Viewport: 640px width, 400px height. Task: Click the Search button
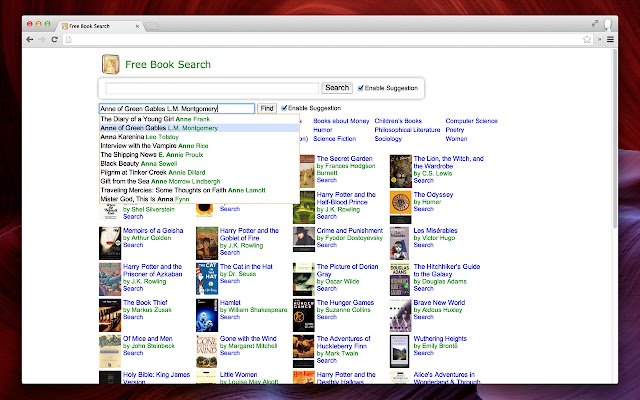pyautogui.click(x=337, y=88)
